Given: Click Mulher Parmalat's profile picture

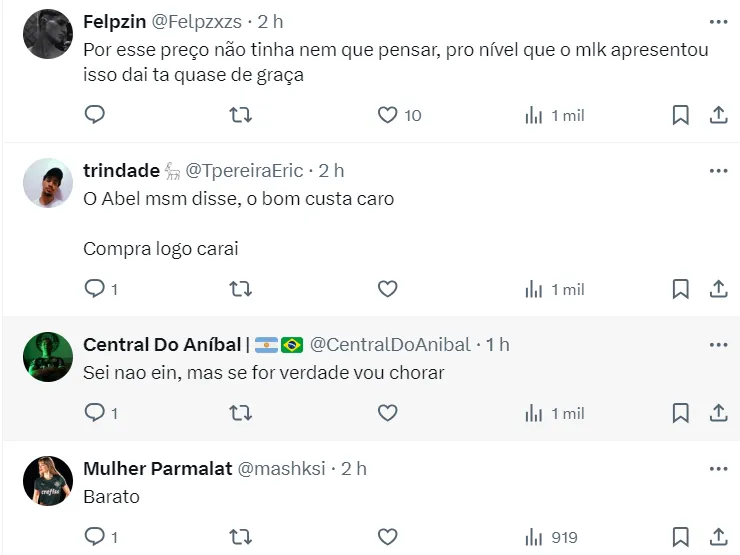Looking at the screenshot, I should click(x=48, y=481).
